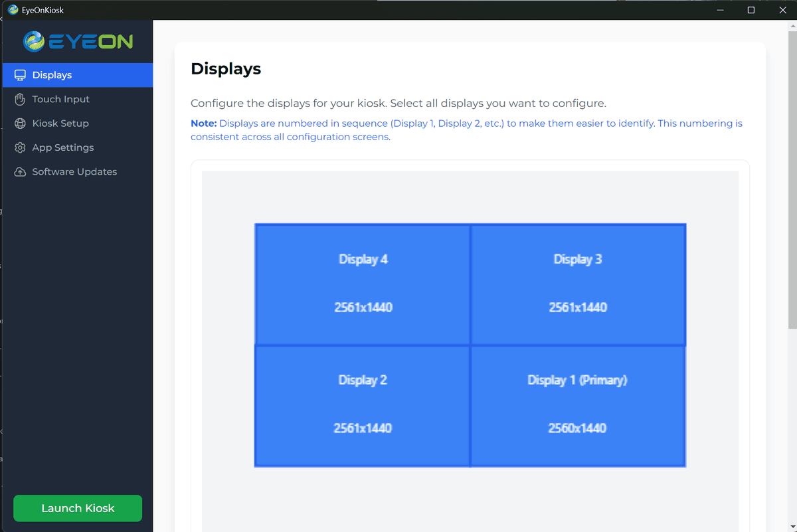Click the cloud upload icon beside Software Updates
The image size is (797, 532).
(x=19, y=171)
